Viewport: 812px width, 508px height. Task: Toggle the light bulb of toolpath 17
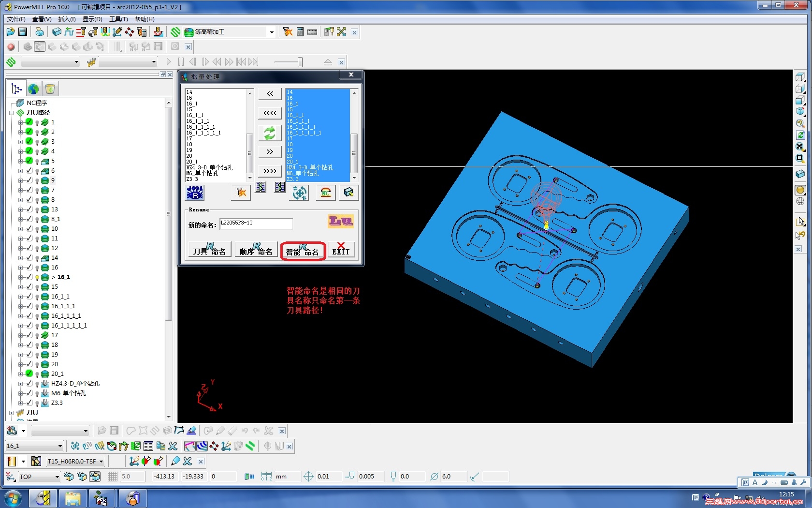point(37,335)
